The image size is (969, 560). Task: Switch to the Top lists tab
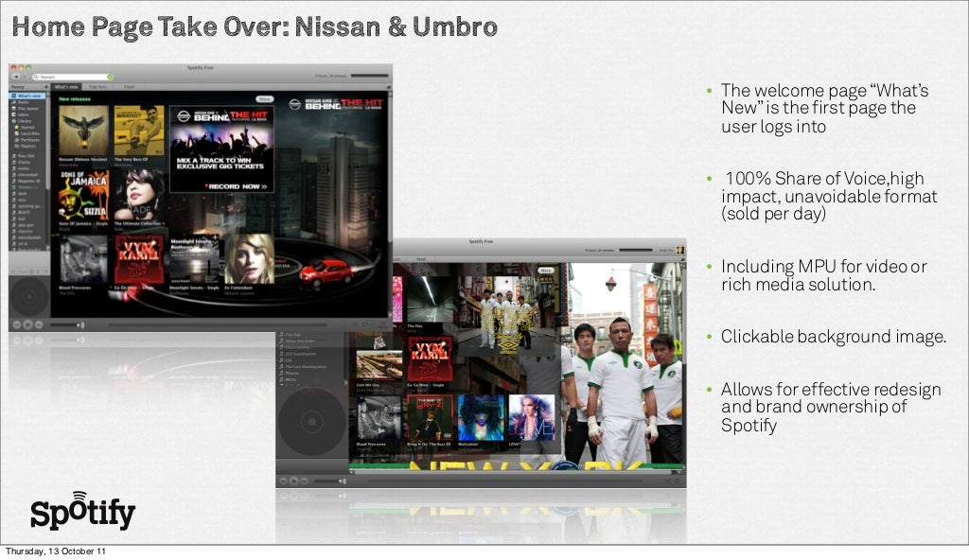click(x=97, y=87)
